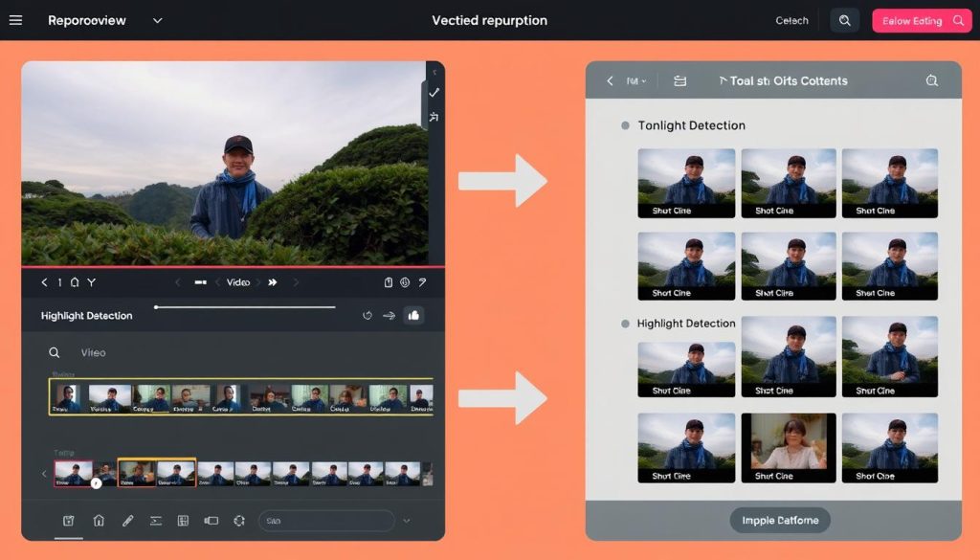The width and height of the screenshot is (980, 560).
Task: Open the Reporooview dropdown
Action: click(x=158, y=20)
